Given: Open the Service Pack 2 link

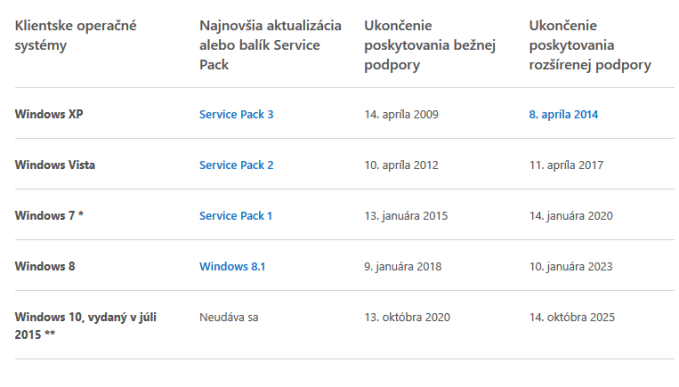Looking at the screenshot, I should pyautogui.click(x=236, y=165).
